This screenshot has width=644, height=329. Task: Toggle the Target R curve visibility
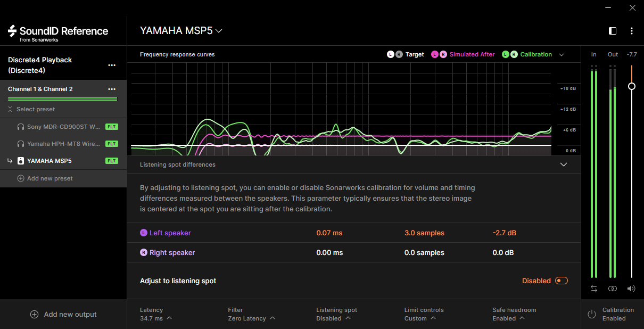point(399,54)
